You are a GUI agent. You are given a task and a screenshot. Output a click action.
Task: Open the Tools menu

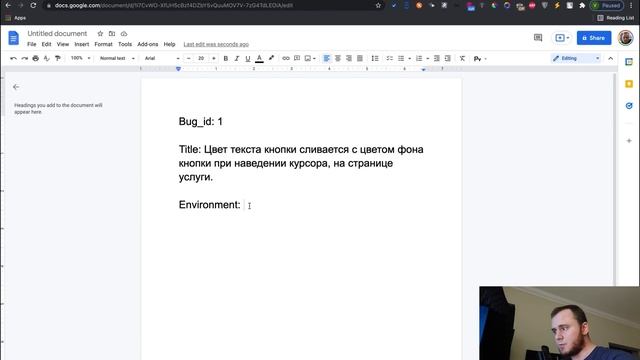click(125, 44)
